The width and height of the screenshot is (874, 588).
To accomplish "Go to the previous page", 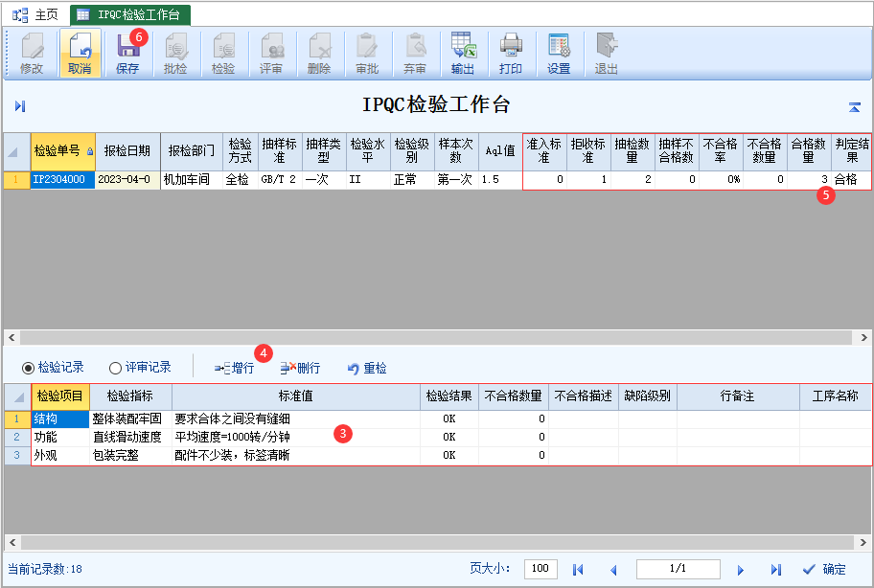I will click(x=613, y=570).
